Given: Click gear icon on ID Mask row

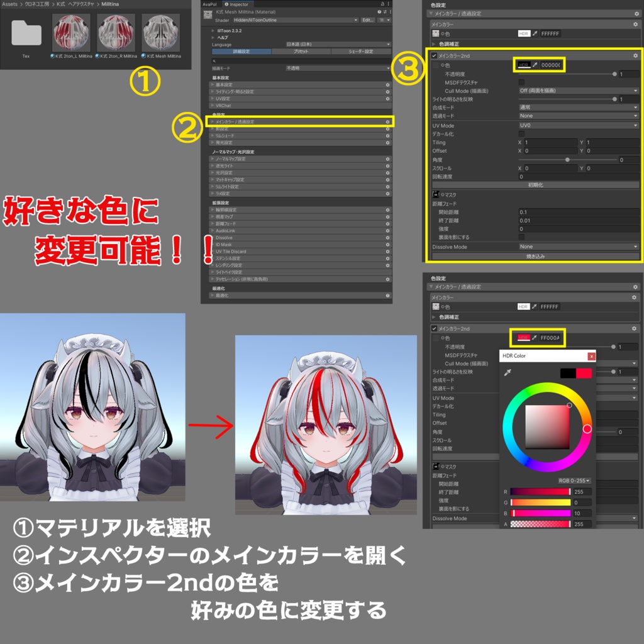Looking at the screenshot, I should (387, 245).
